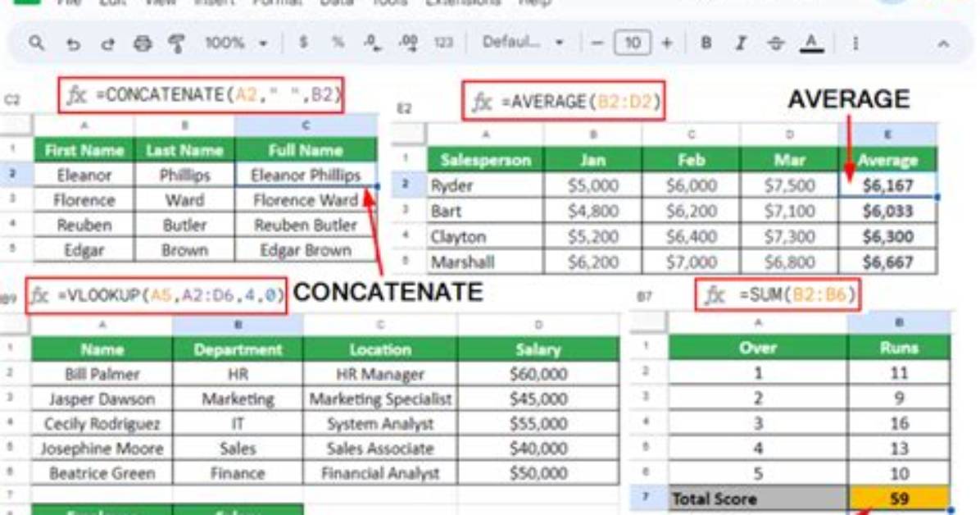The width and height of the screenshot is (980, 515).
Task: Select the Salesperson header cell
Action: [486, 160]
